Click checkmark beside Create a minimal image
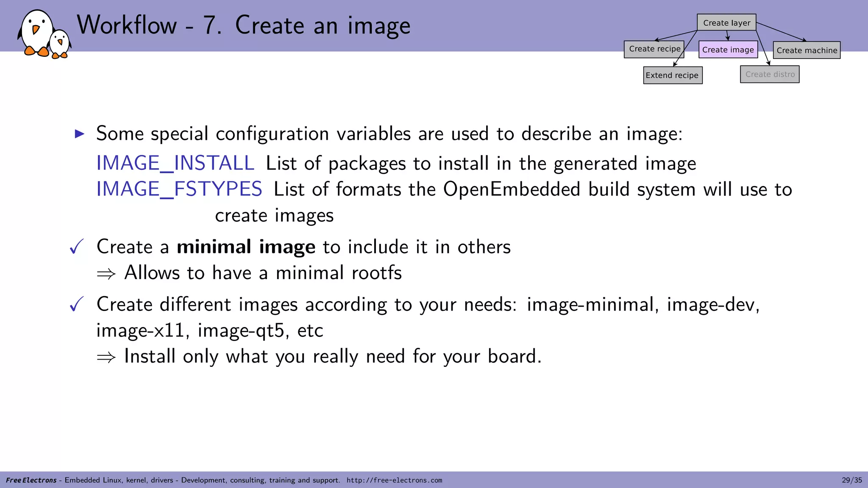Viewport: 868px width, 488px height. point(77,247)
